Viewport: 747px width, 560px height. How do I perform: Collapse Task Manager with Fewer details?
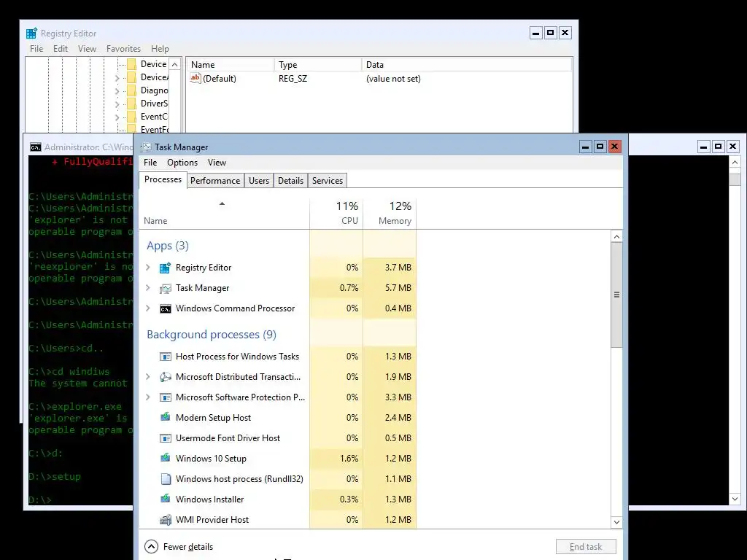pos(179,547)
